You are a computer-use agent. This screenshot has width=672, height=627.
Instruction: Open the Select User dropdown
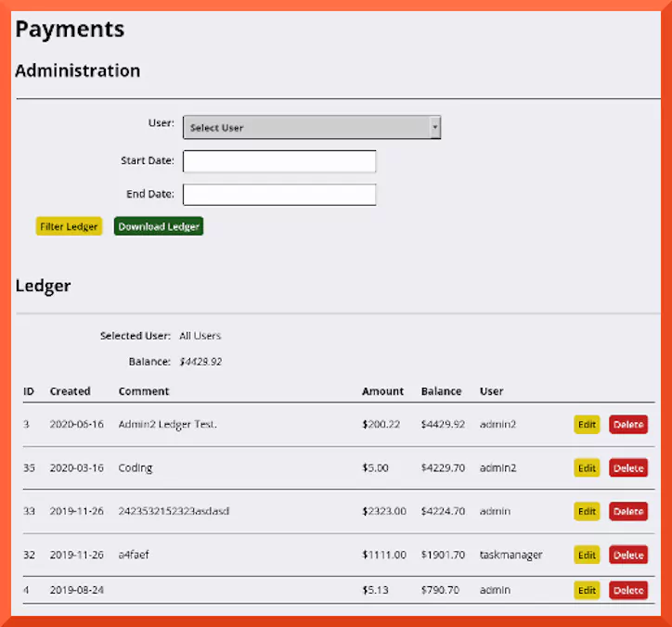click(311, 128)
